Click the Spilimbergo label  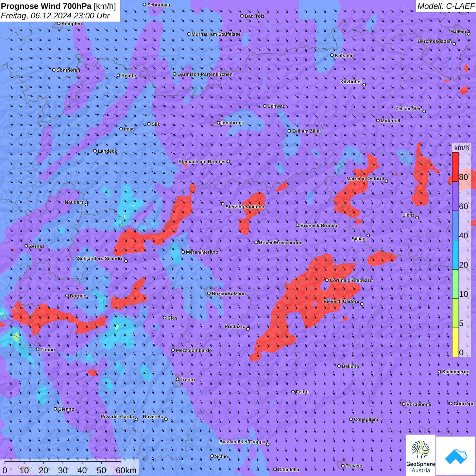[456, 372]
